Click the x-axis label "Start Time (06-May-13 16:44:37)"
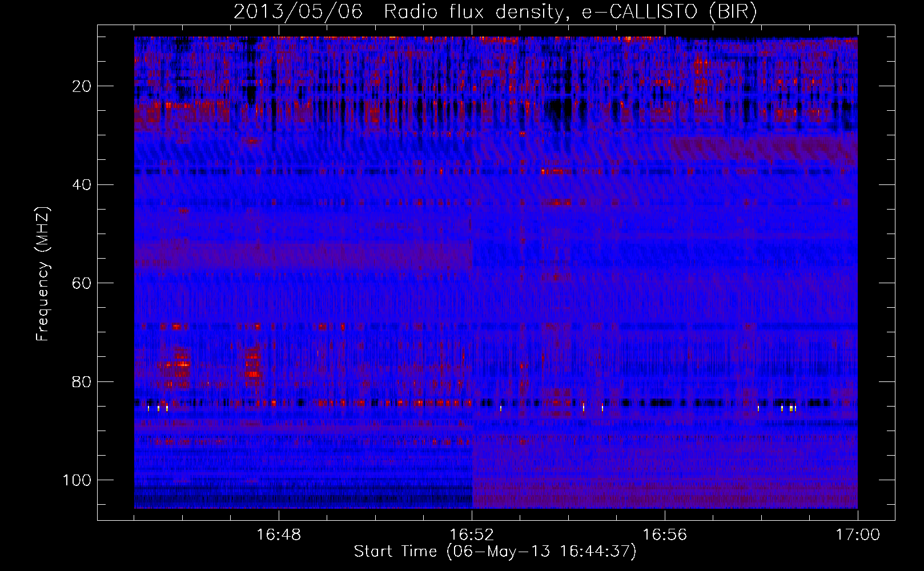The width and height of the screenshot is (924, 571). 495,552
